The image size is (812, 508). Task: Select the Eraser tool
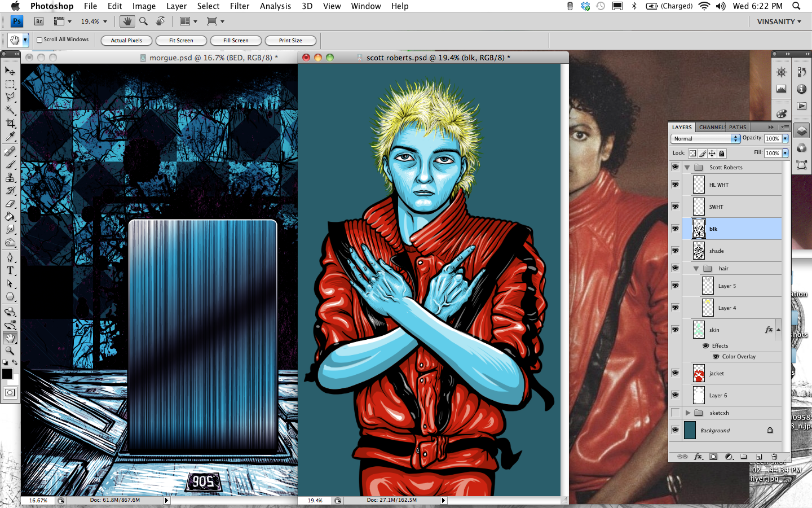point(10,204)
